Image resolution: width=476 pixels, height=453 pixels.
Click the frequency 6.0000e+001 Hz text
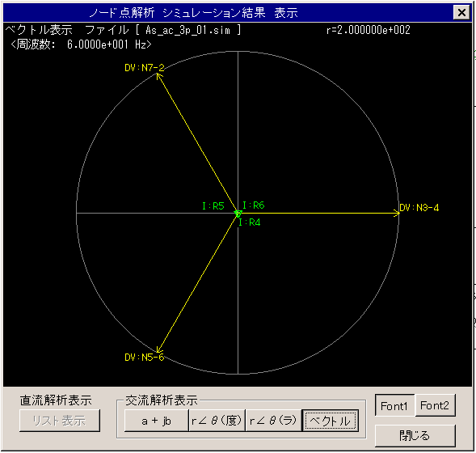(x=81, y=44)
